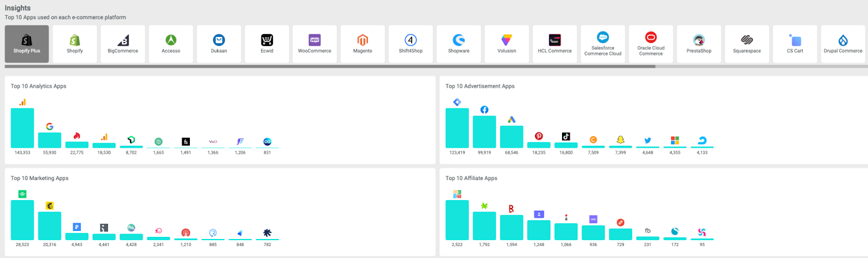This screenshot has height=258, width=868.
Task: Click the dark asterisk icon above 782
Action: click(267, 233)
